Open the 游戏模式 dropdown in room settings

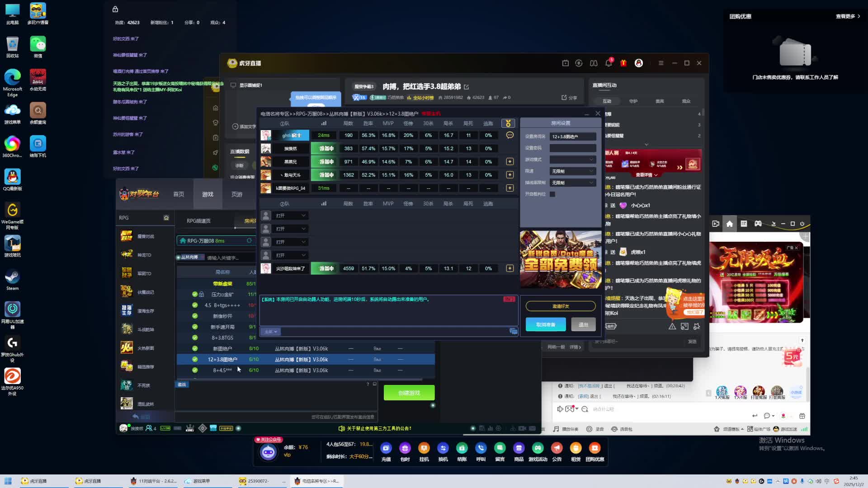coord(572,160)
